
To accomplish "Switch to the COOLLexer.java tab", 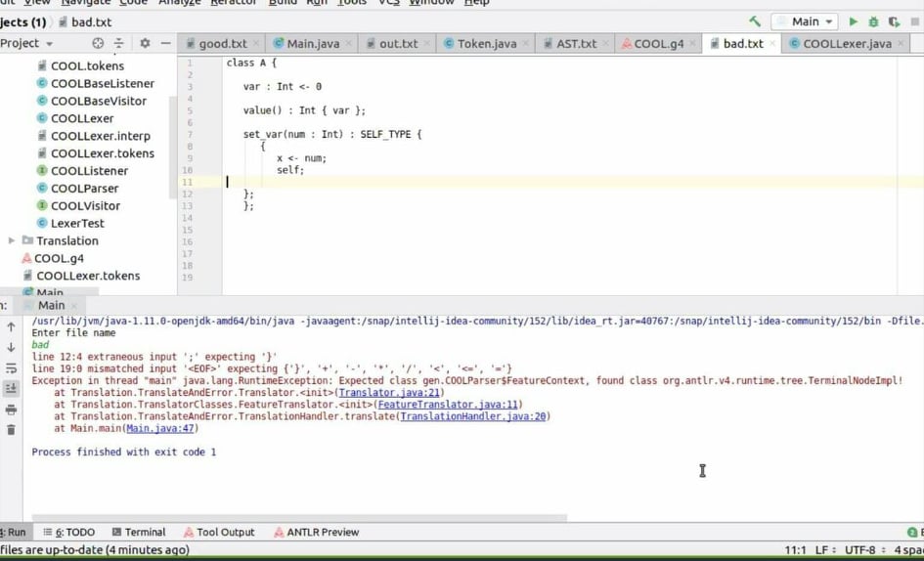I will [x=846, y=44].
